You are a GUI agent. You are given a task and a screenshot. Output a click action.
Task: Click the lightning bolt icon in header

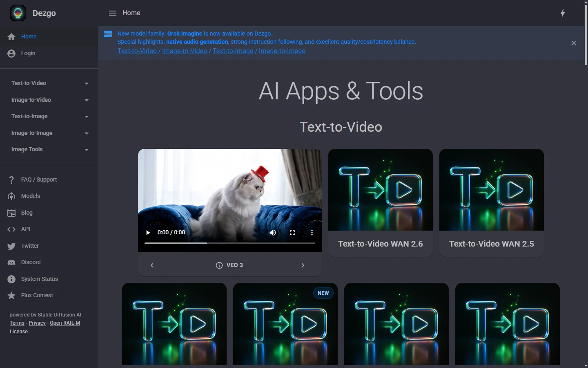[563, 13]
